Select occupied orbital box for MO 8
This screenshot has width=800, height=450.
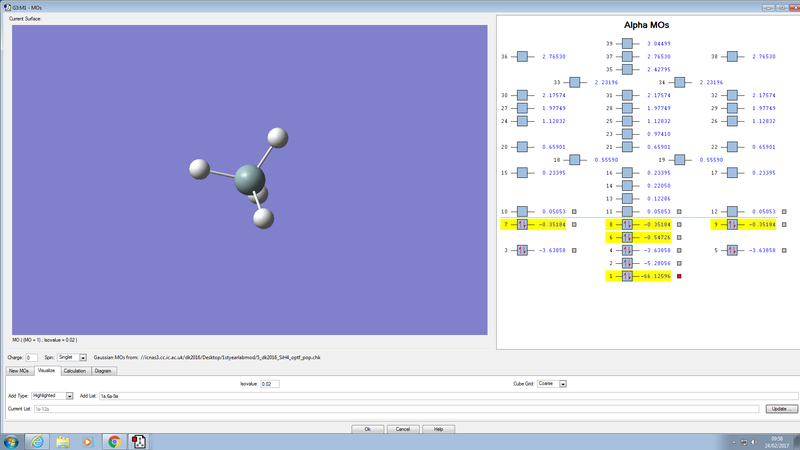[627, 224]
